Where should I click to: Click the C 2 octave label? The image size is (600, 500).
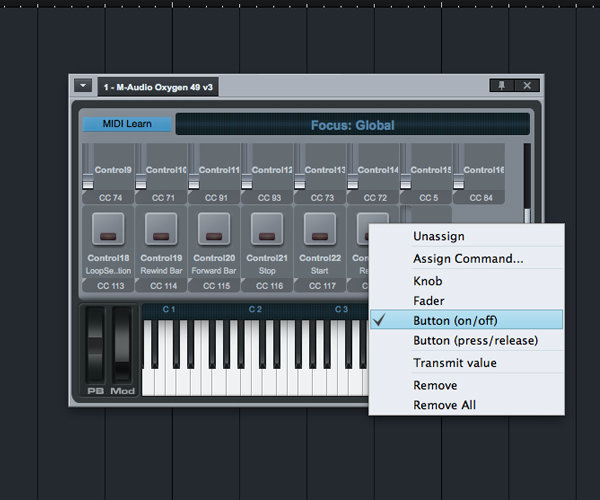(255, 309)
